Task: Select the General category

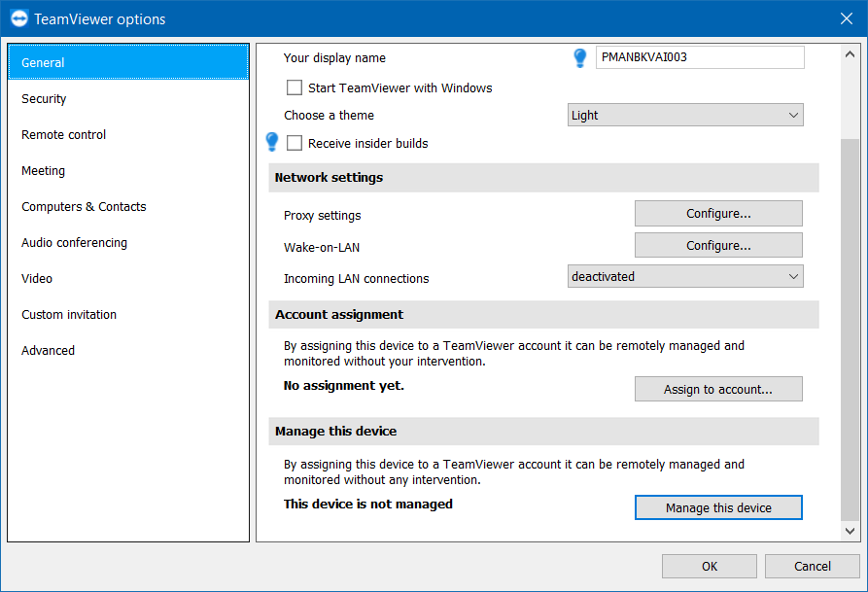Action: pyautogui.click(x=128, y=62)
